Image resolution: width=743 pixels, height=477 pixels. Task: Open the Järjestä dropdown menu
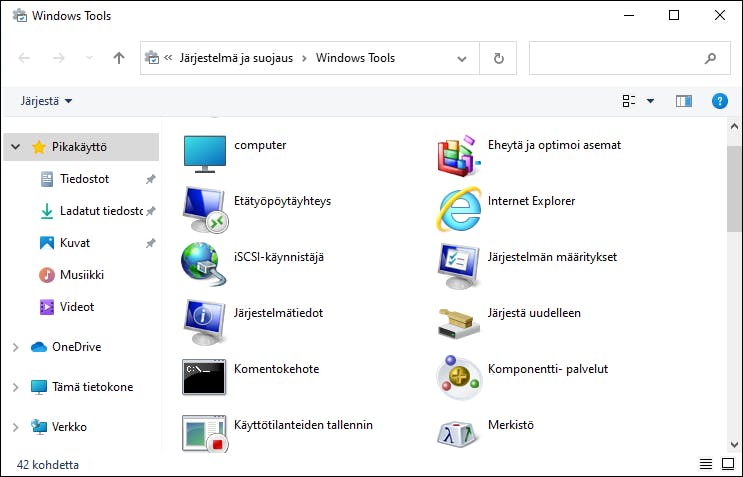click(46, 101)
